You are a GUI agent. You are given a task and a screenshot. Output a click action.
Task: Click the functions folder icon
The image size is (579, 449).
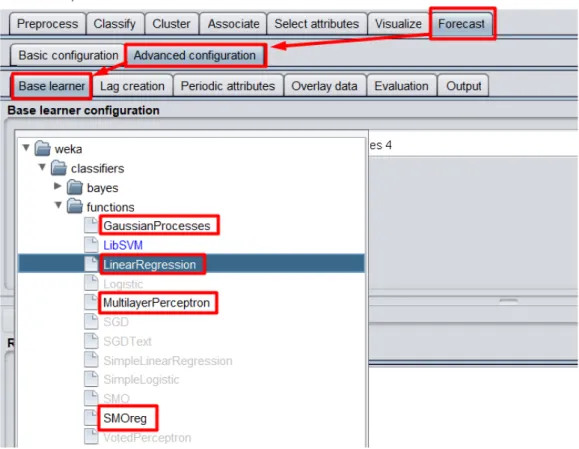(75, 206)
